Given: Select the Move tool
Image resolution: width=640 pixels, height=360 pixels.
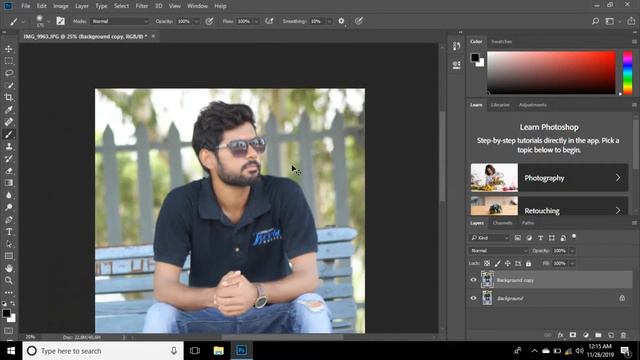Looking at the screenshot, I should (9, 49).
